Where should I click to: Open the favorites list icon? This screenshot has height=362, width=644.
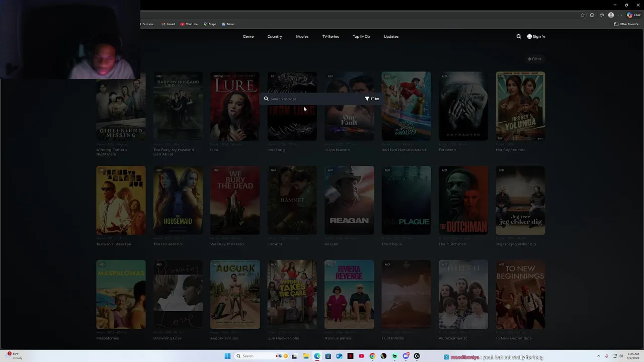tap(602, 15)
